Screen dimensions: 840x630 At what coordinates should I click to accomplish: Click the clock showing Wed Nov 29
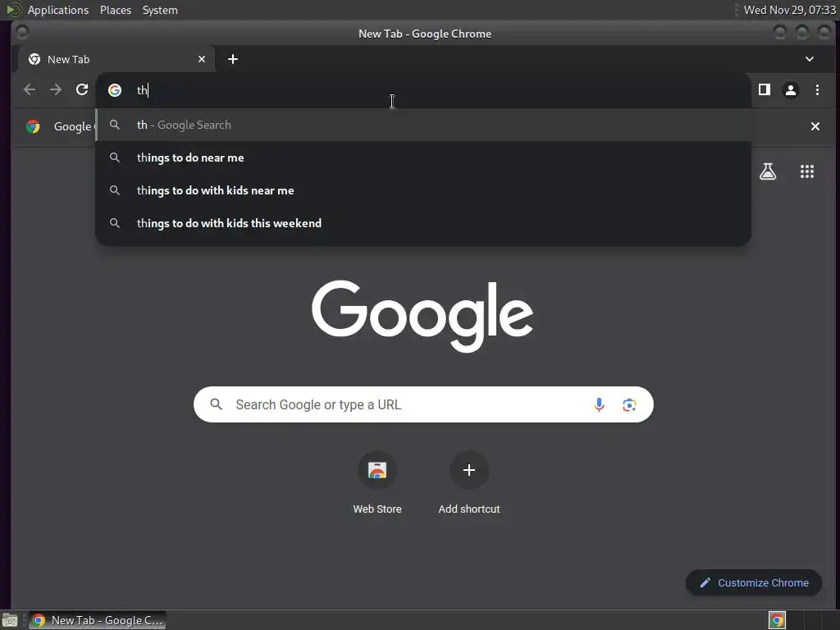coord(790,10)
